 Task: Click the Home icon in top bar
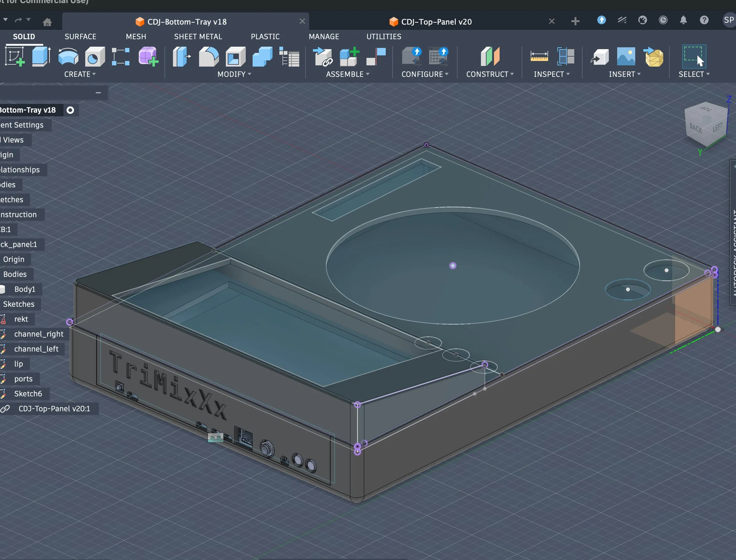[x=47, y=22]
